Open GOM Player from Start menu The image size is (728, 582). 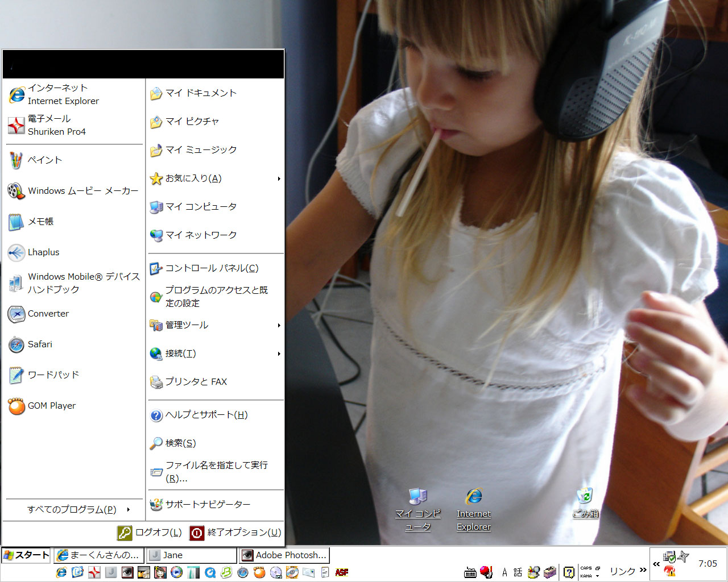tap(74, 406)
